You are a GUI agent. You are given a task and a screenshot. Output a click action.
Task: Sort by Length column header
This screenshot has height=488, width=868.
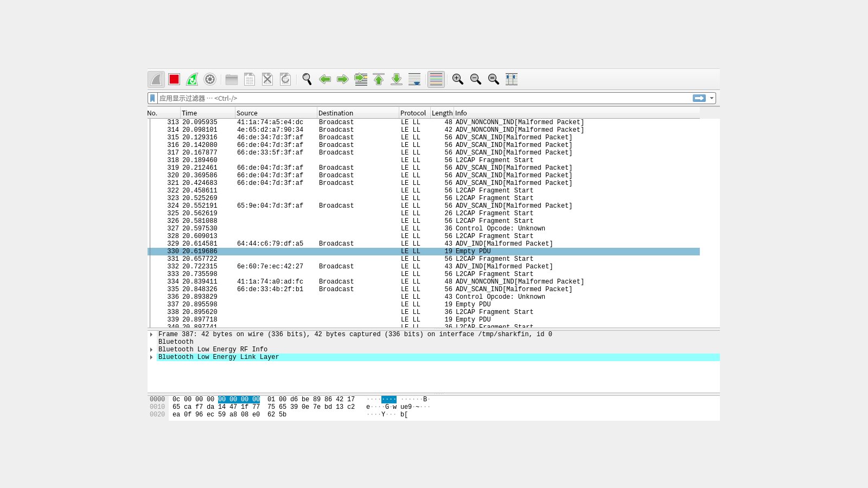[442, 113]
